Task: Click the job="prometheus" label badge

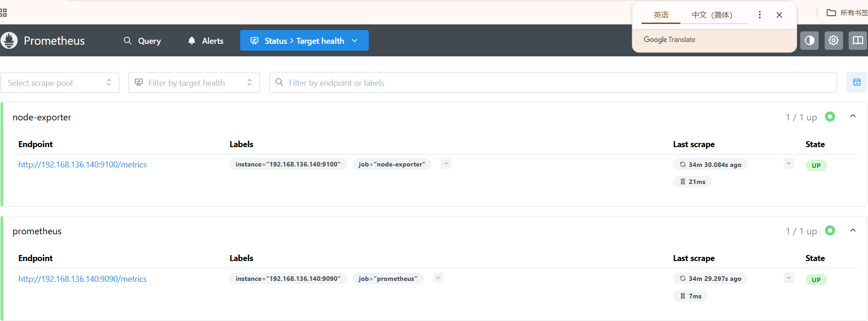Action: tap(388, 279)
